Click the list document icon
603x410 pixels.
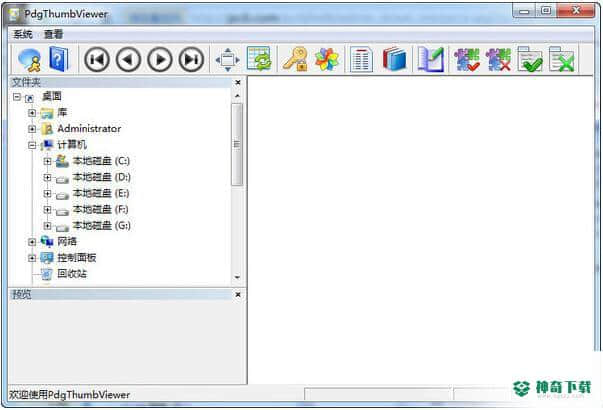point(361,59)
